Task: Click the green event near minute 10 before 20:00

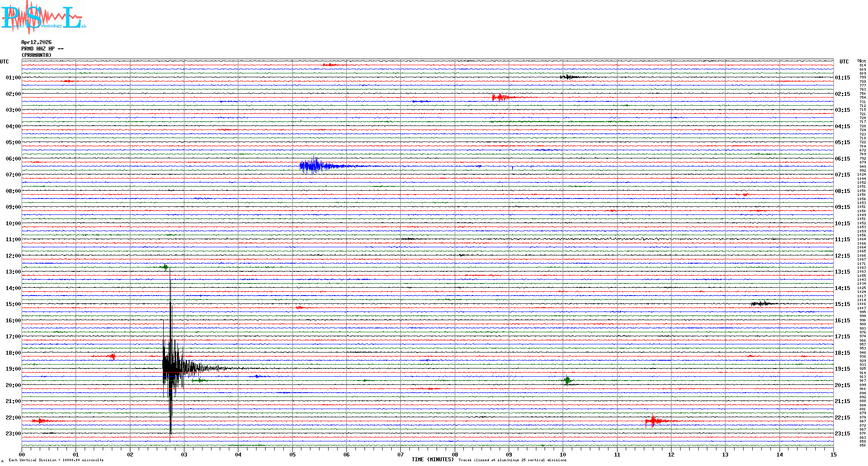Action: [567, 381]
